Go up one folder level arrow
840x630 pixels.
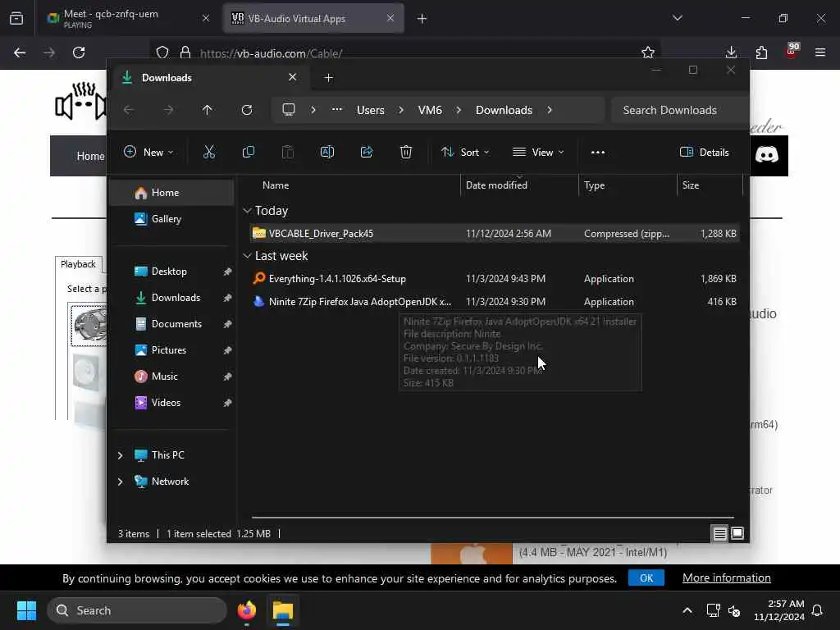[x=208, y=110]
